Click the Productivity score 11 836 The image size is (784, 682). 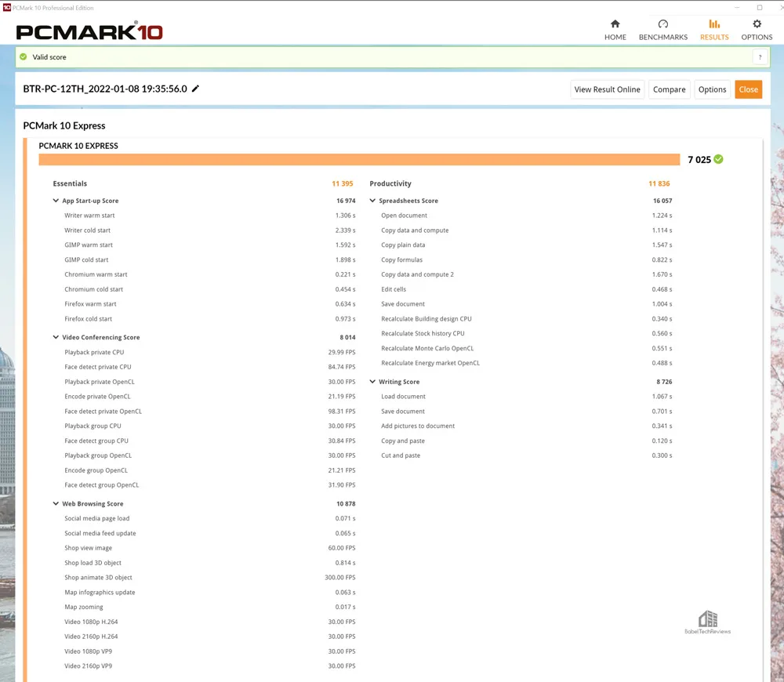[x=659, y=183]
